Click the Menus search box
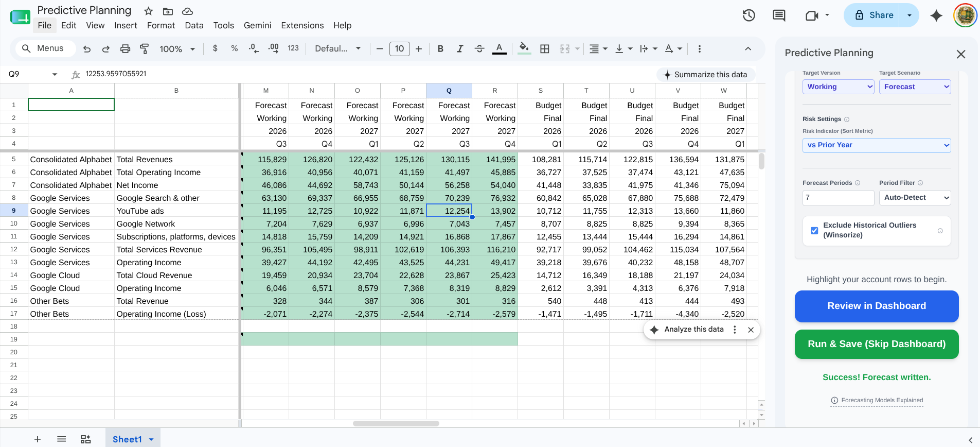 tap(45, 48)
